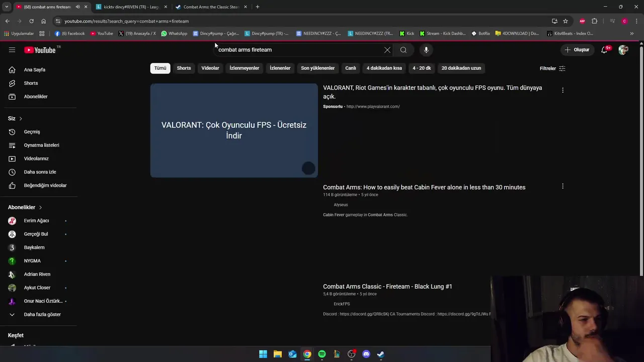Open the ABP extension icon
Image resolution: width=644 pixels, height=362 pixels.
click(582, 21)
